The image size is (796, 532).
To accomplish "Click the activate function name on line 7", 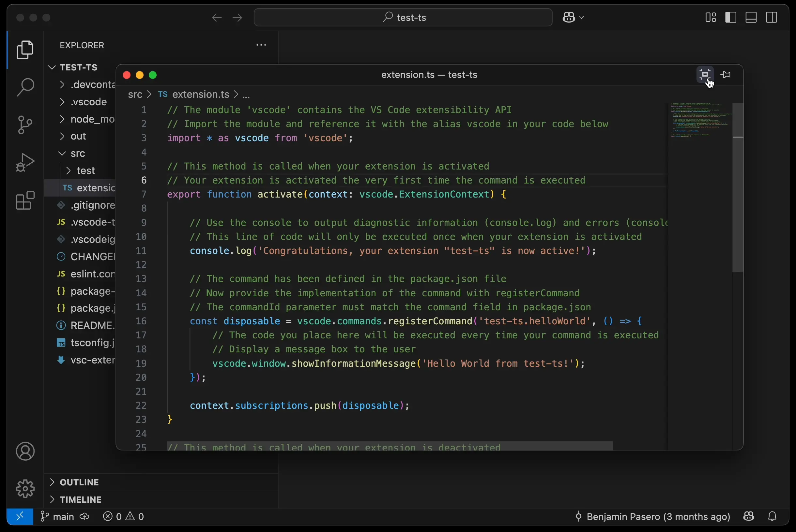I will 280,194.
